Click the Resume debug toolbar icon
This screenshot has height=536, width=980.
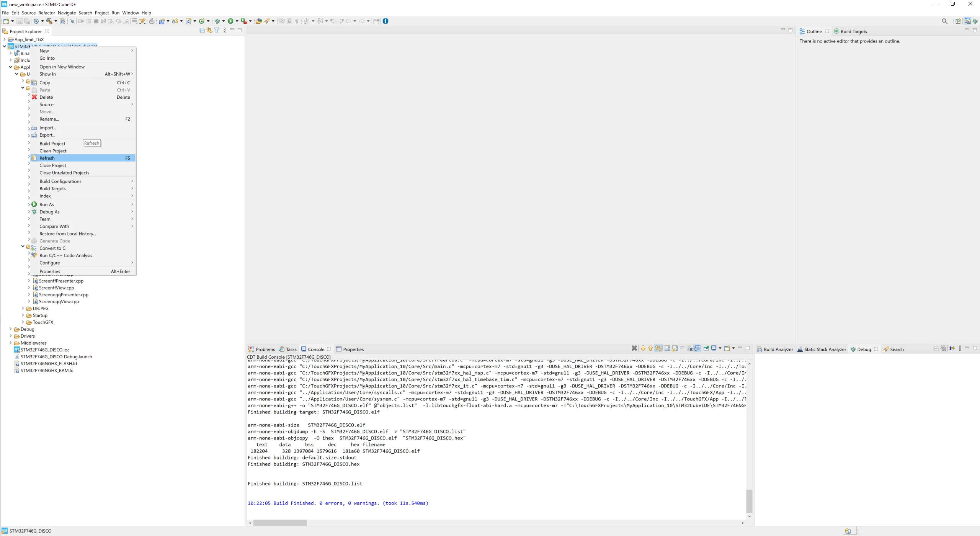81,21
